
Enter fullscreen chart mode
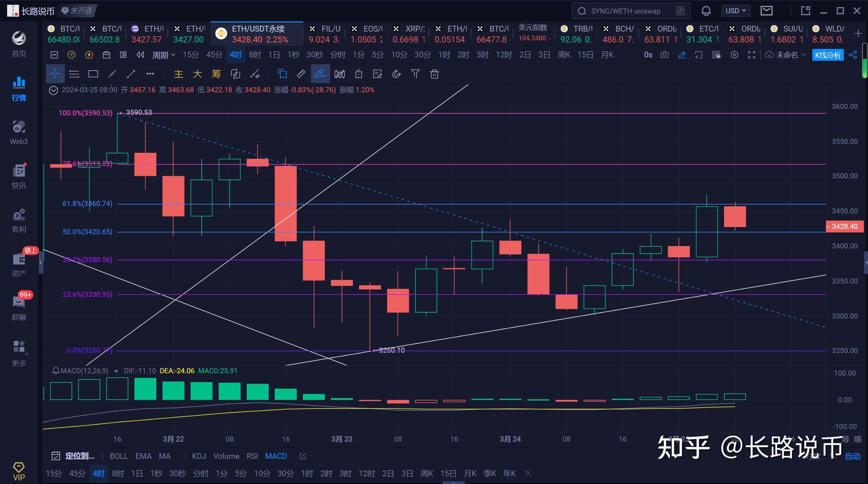pos(752,55)
